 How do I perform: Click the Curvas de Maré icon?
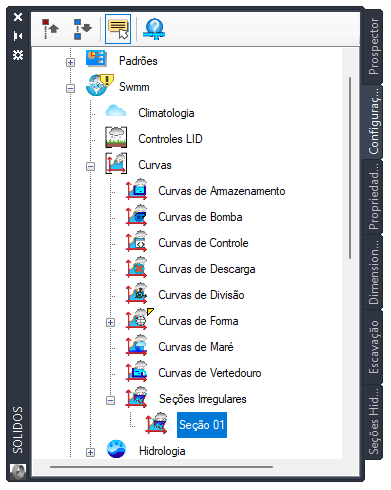click(136, 345)
